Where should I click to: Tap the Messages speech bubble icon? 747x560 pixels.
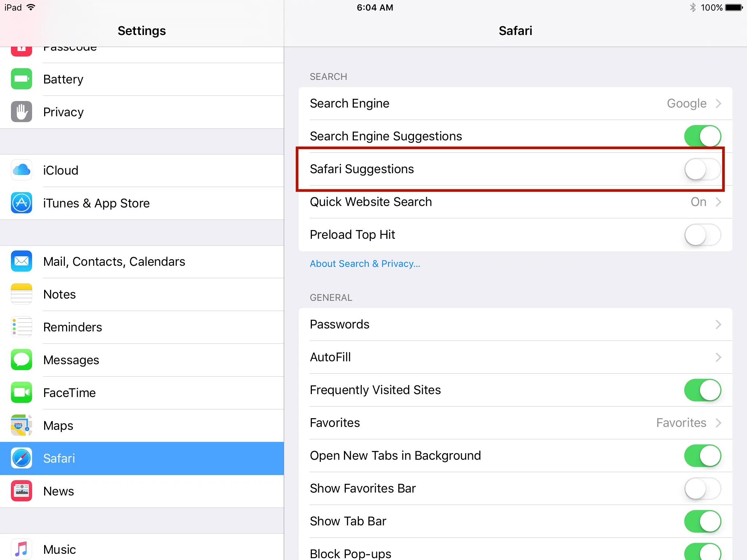22,359
